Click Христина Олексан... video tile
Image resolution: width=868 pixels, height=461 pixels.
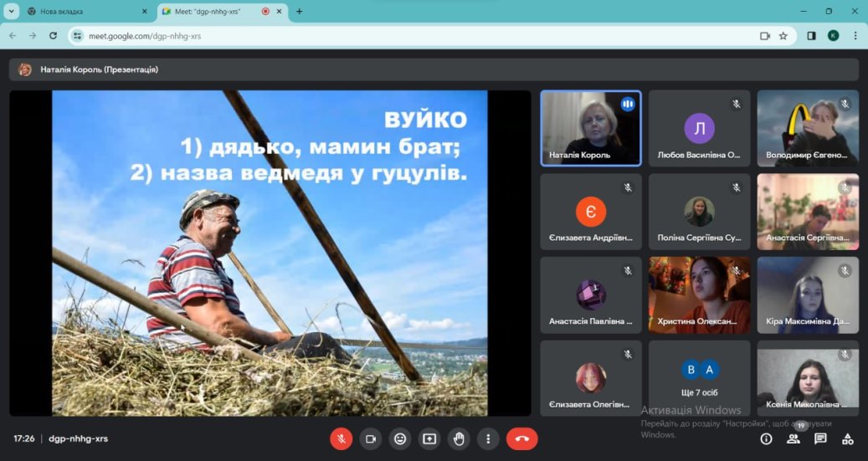[699, 295]
